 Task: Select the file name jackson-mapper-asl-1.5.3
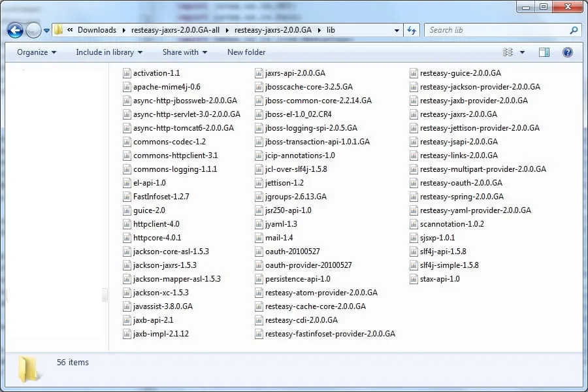click(177, 279)
